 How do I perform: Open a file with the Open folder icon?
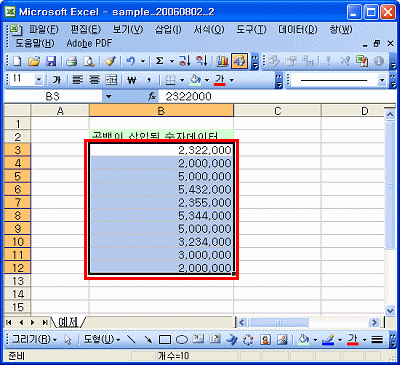(34, 61)
